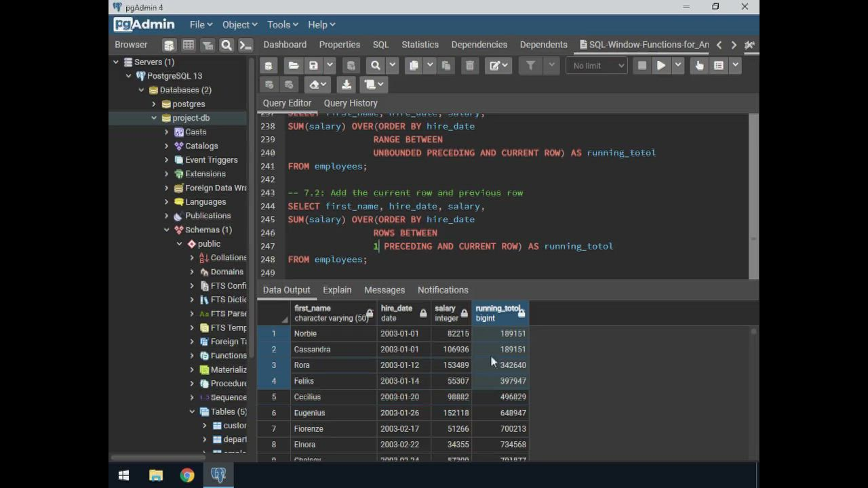
Task: Execute the query with the play button
Action: tap(660, 66)
